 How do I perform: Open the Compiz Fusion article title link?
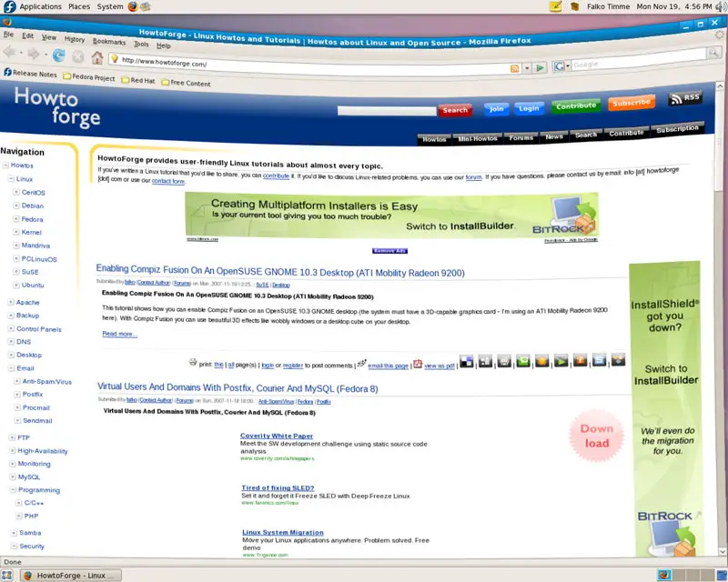[x=280, y=271]
